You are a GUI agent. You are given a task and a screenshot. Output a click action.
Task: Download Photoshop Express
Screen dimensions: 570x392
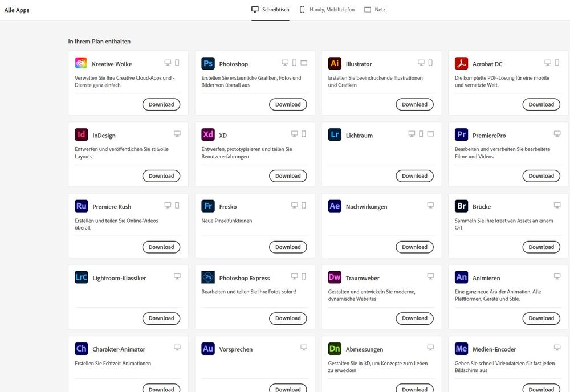(288, 318)
